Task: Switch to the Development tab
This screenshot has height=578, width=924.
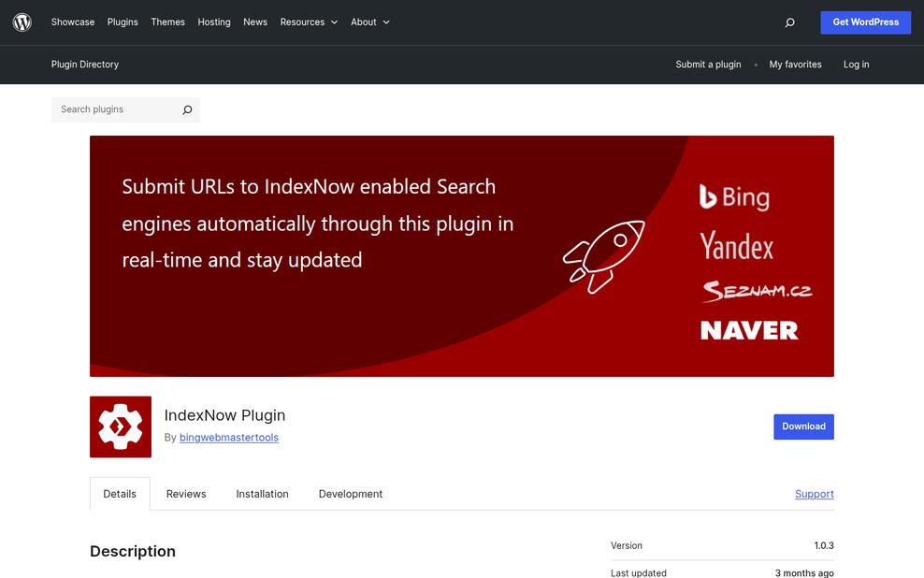Action: pyautogui.click(x=351, y=494)
